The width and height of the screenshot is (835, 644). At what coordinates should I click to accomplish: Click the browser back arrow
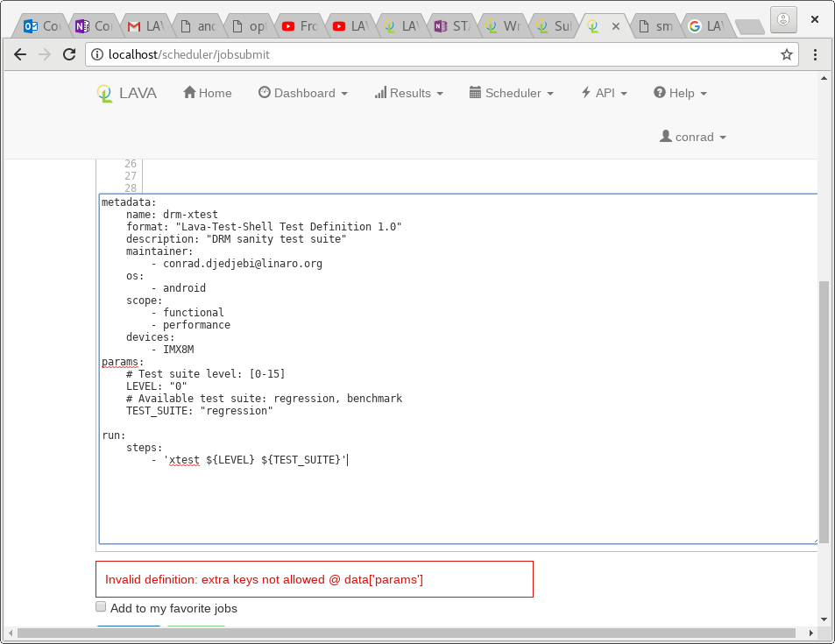tap(21, 54)
